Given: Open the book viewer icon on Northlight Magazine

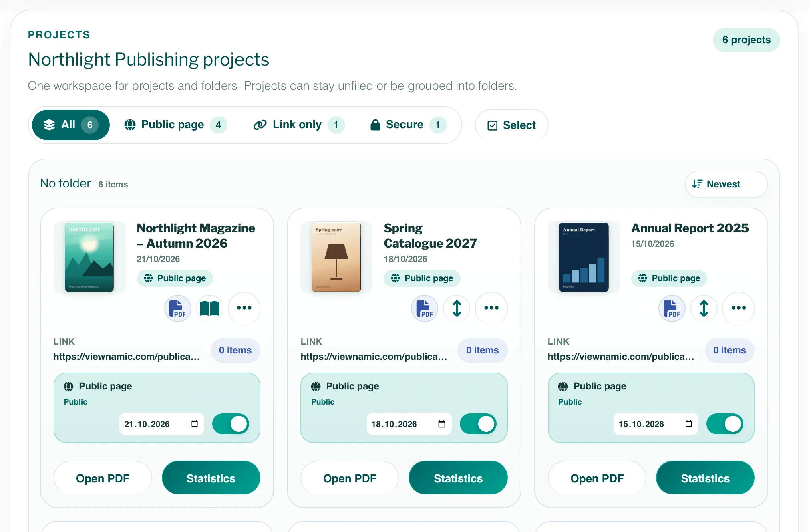Looking at the screenshot, I should pos(209,308).
